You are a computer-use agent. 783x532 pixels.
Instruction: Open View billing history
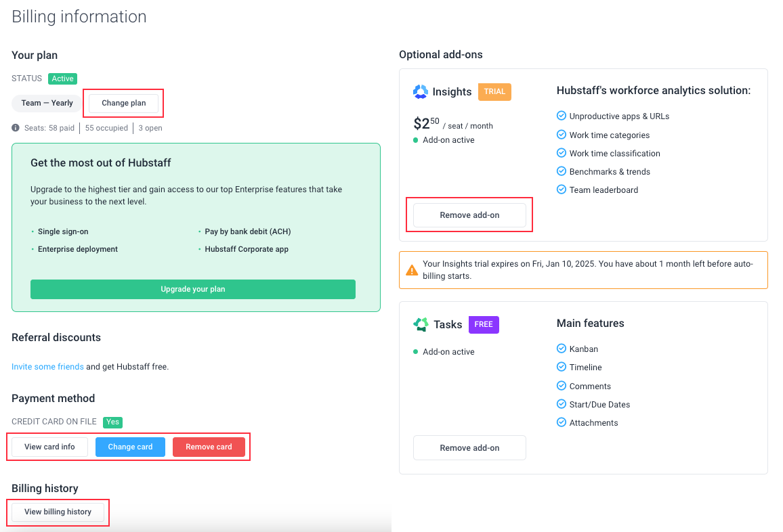58,512
